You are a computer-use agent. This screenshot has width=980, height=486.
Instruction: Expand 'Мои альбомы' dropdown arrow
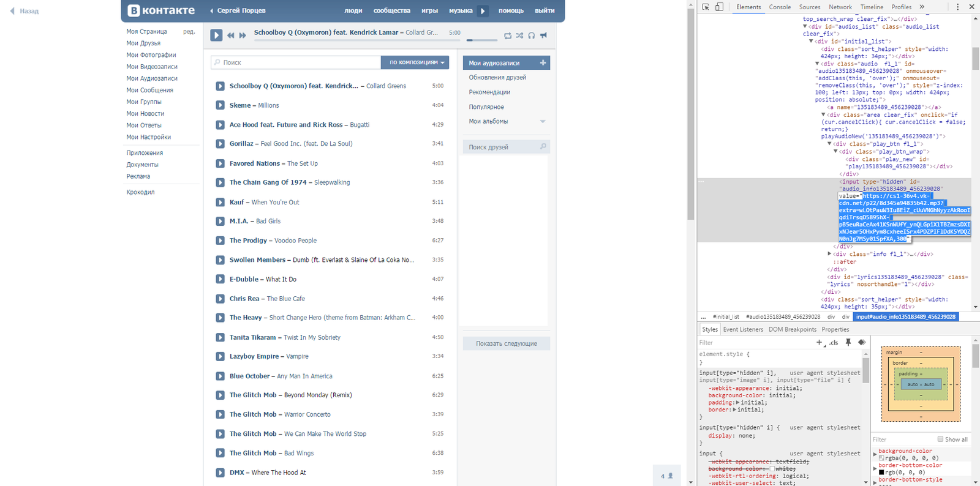[543, 121]
